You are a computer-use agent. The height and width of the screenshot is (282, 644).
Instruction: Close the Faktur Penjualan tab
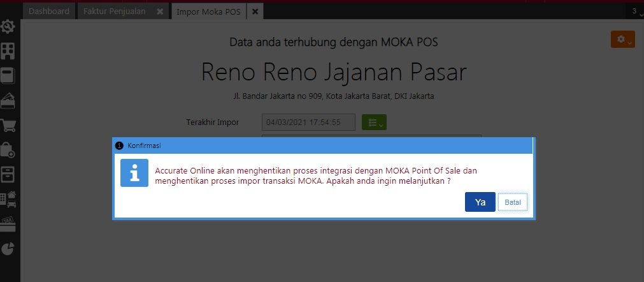pos(160,11)
